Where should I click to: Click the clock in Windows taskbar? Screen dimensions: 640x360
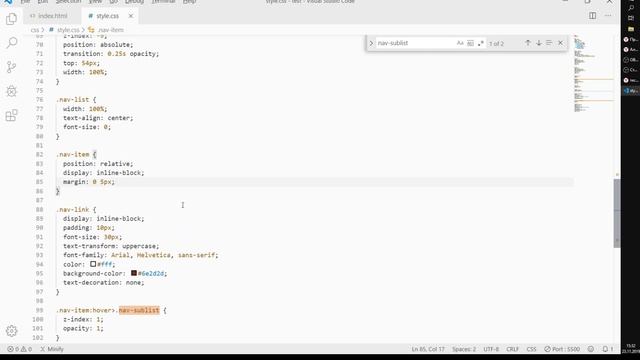coord(631,348)
